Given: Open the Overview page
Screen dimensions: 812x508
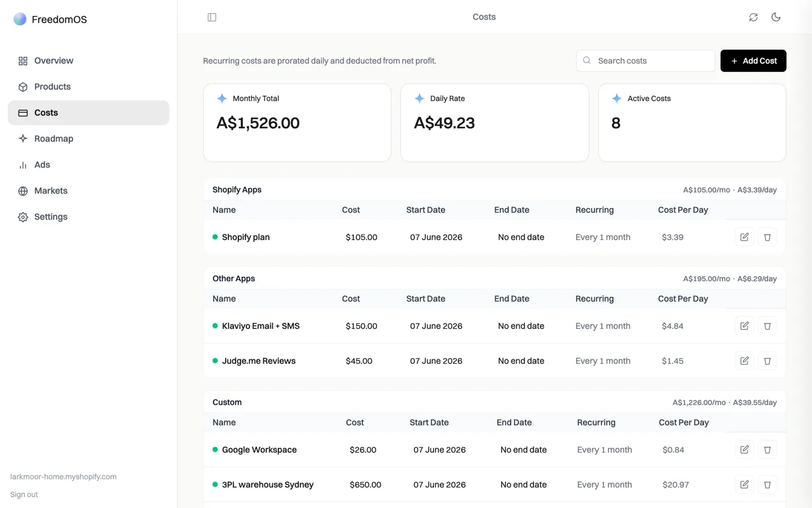Looking at the screenshot, I should tap(89, 61).
